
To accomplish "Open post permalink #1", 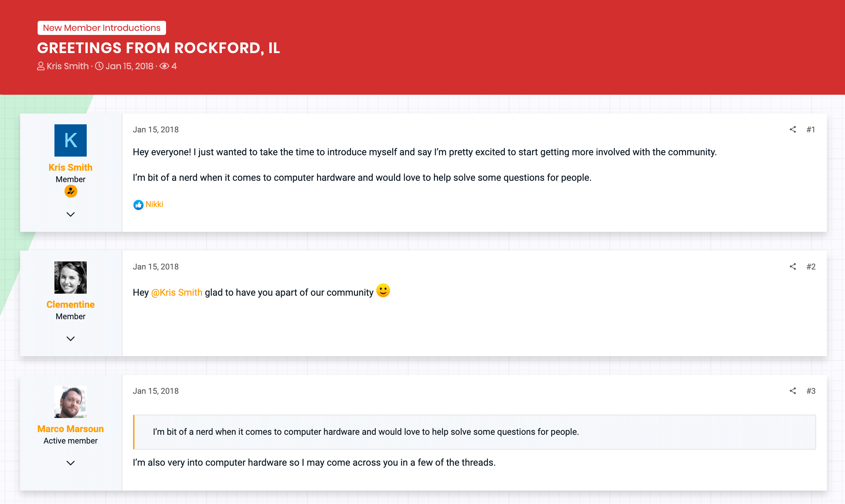I will click(811, 129).
